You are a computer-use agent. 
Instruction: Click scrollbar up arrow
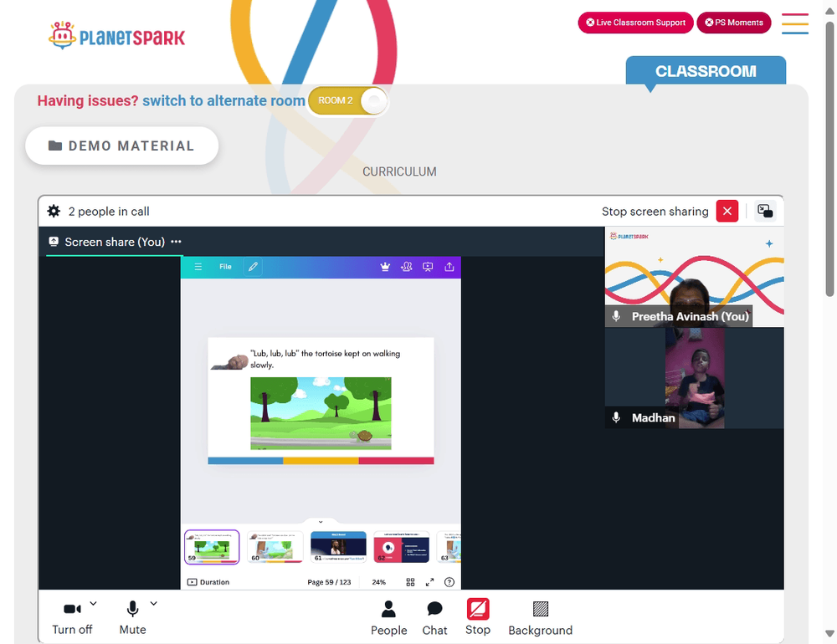[829, 11]
